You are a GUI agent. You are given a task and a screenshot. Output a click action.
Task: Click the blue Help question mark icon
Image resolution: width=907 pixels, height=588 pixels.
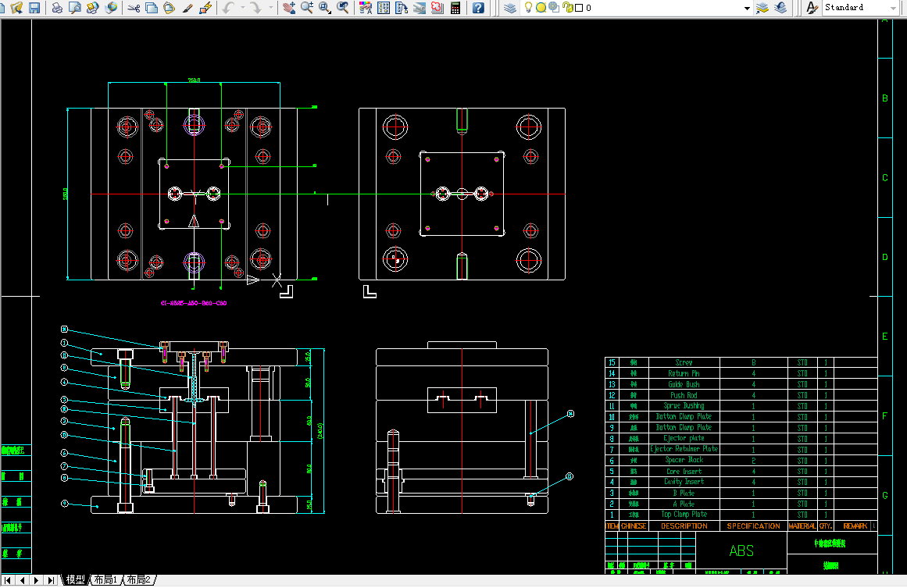pos(478,8)
